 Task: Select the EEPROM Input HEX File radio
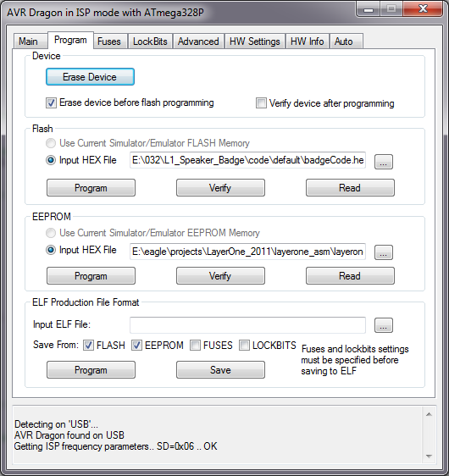51,250
